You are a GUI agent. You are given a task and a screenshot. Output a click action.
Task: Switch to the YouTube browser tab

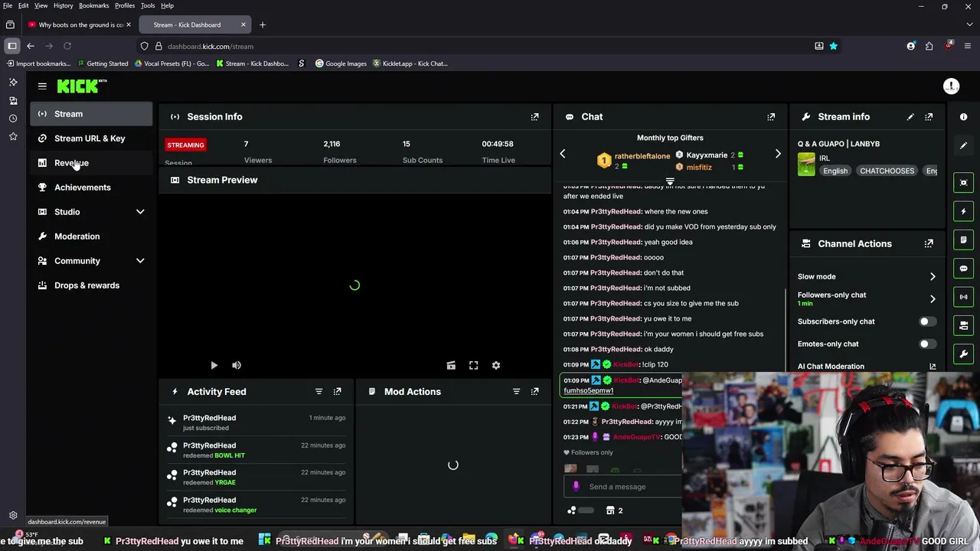point(80,24)
